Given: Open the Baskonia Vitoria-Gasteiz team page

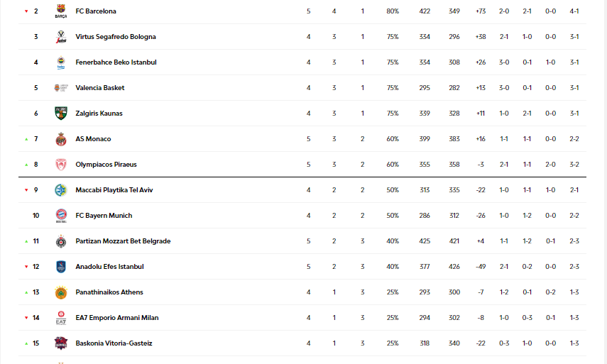Looking at the screenshot, I should (x=114, y=343).
